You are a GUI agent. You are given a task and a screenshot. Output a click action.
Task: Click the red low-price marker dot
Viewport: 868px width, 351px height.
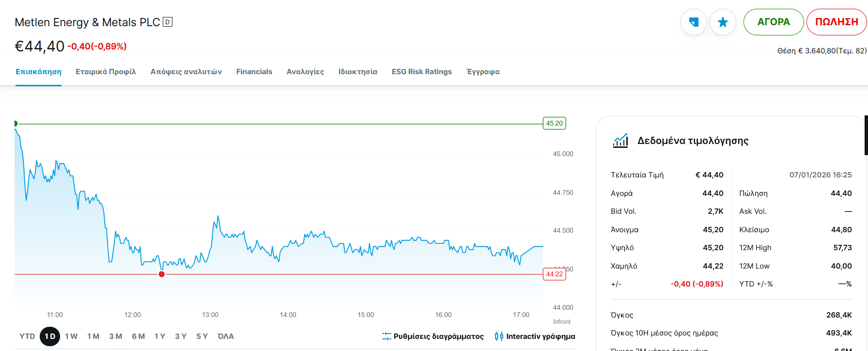pyautogui.click(x=162, y=274)
